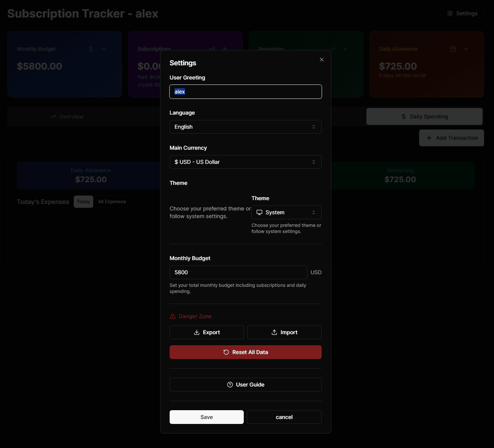Click the dollar icon on Monthly Budget card

point(91,49)
